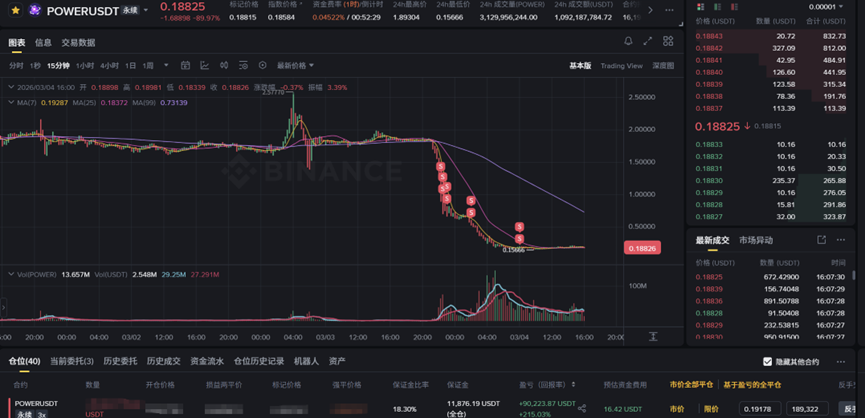Screen dimensions: 865x418
Task: Click ask price 0.18843 in order book
Action: [707, 36]
